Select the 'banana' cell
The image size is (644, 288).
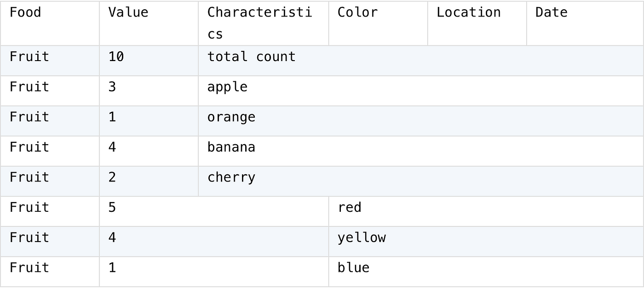point(421,151)
